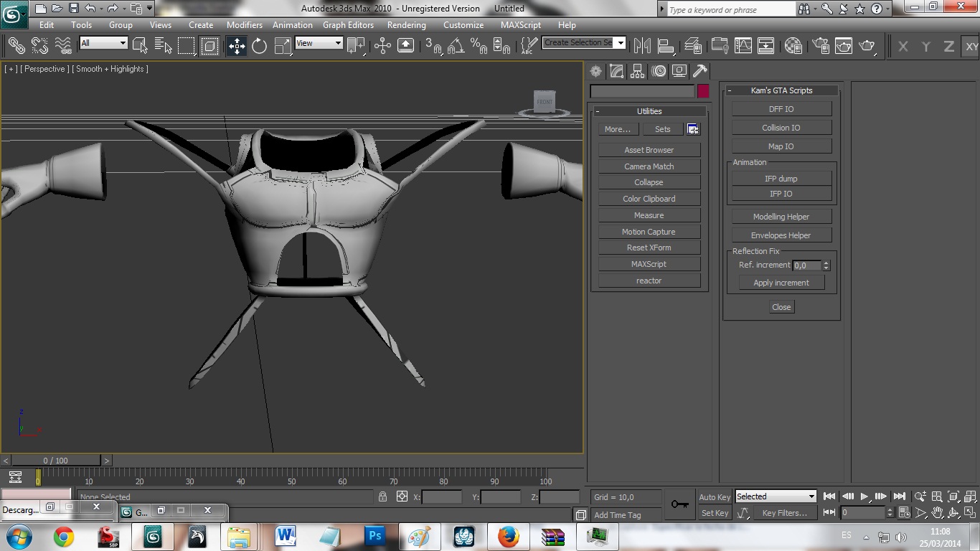Open the MAXScript menu
980x551 pixels.
(x=520, y=24)
